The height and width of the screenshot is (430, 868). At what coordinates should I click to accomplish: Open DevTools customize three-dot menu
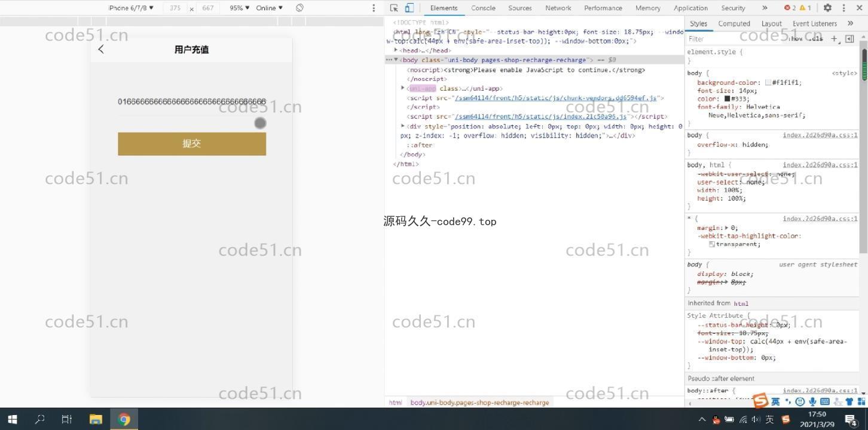843,8
